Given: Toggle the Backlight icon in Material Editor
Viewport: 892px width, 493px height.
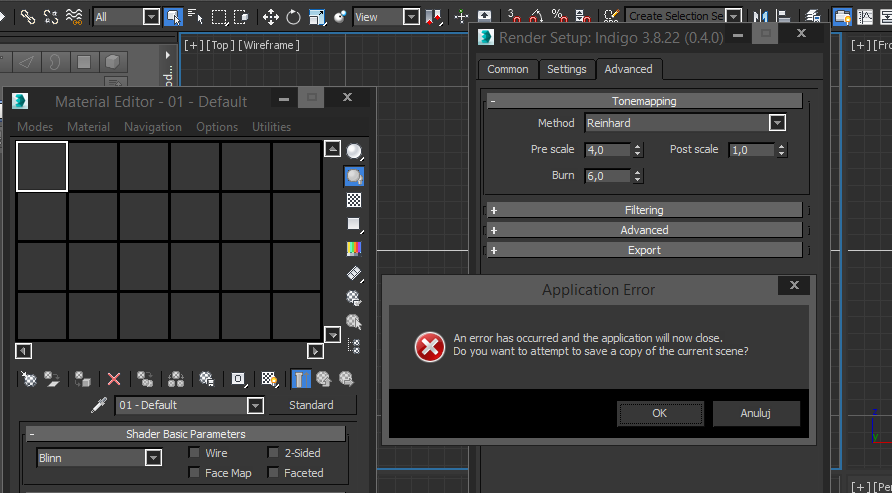Looking at the screenshot, I should 354,176.
